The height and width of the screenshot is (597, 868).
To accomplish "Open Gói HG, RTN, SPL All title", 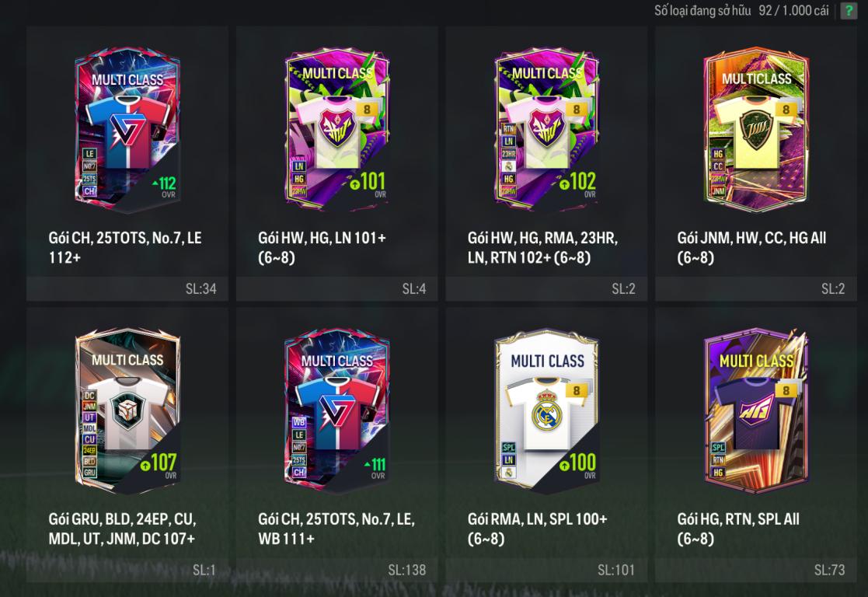I will (738, 529).
